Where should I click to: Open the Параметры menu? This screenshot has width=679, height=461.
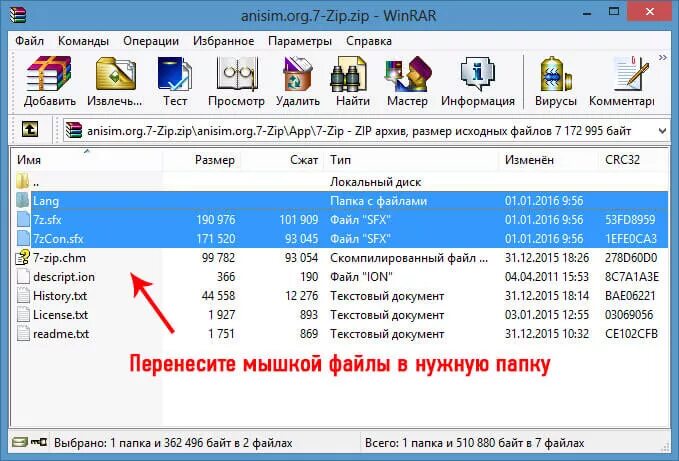tap(300, 41)
